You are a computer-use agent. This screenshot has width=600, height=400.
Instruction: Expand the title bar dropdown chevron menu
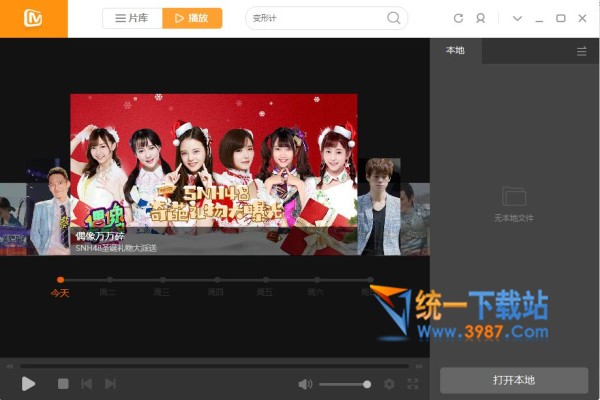(x=517, y=18)
